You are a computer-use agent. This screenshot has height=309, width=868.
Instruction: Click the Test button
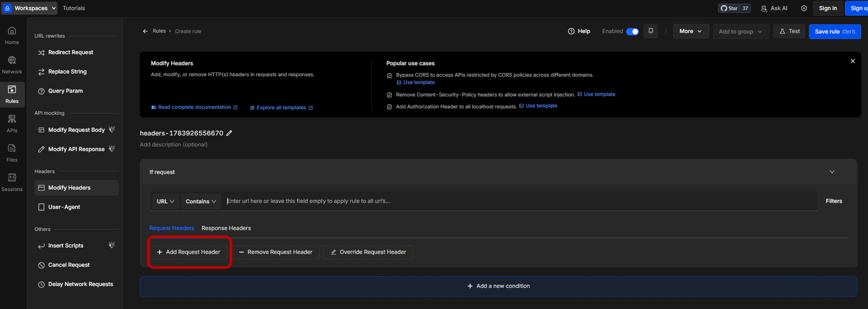click(789, 31)
